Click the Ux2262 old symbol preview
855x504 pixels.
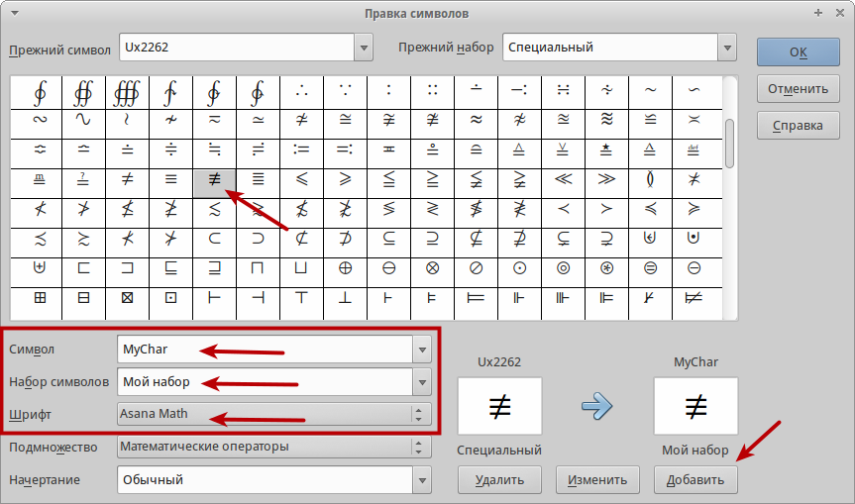(x=500, y=406)
